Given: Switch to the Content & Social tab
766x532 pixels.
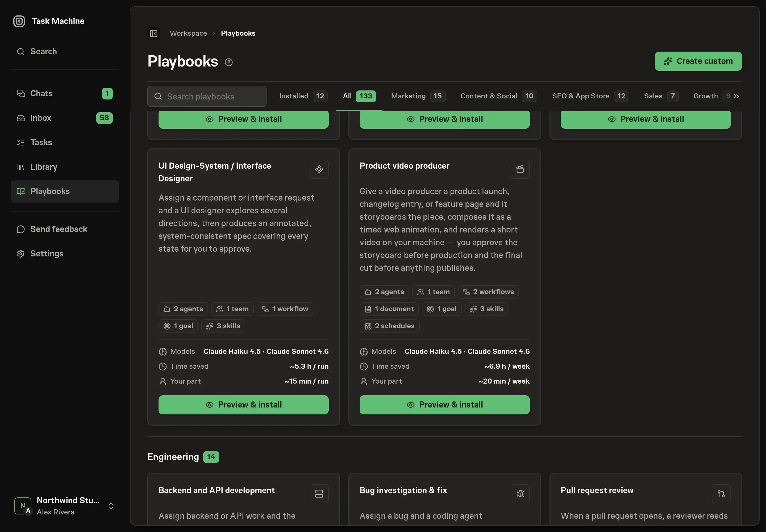Looking at the screenshot, I should pyautogui.click(x=498, y=96).
